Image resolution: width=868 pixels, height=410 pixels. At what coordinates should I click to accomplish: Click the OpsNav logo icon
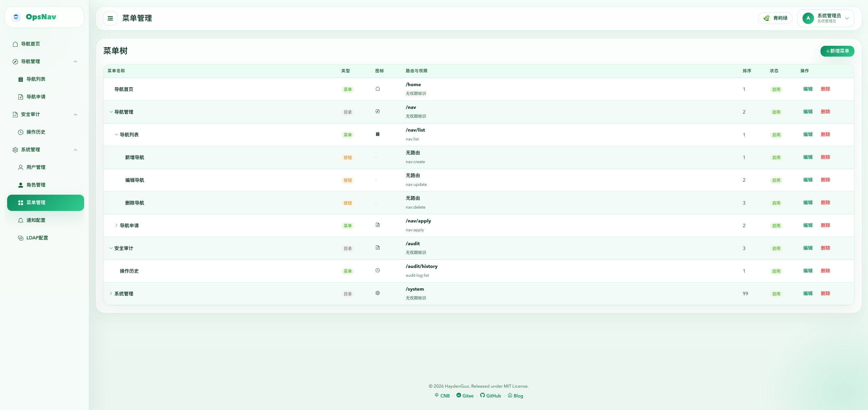pos(16,17)
